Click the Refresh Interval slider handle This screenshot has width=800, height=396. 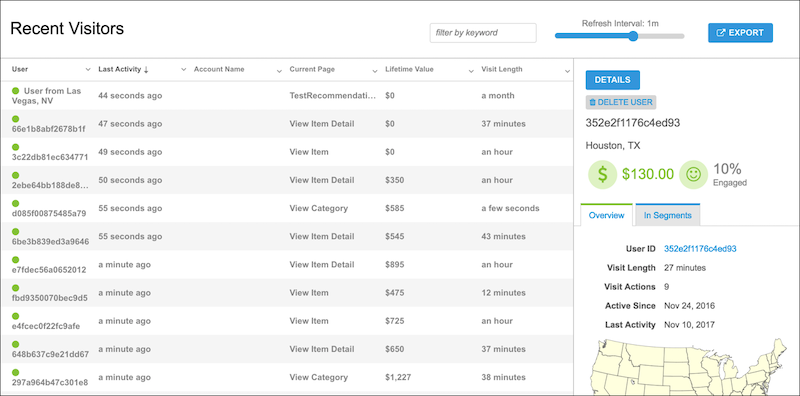(x=633, y=36)
